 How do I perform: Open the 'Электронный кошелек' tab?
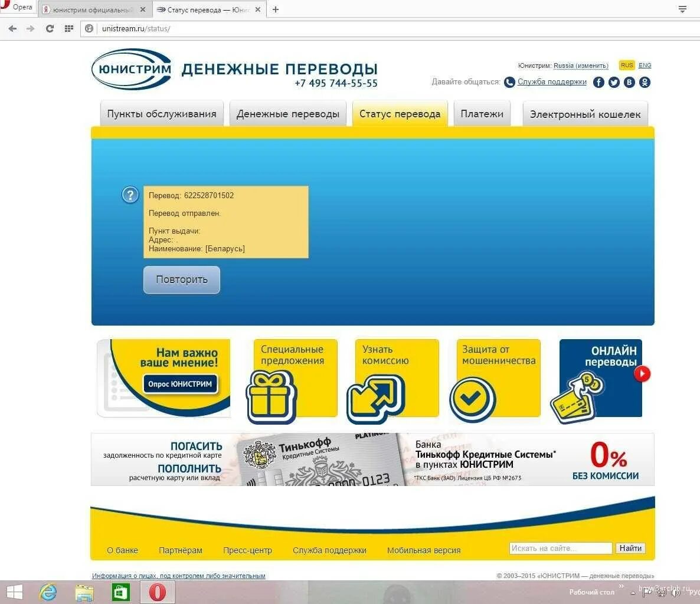coord(585,114)
